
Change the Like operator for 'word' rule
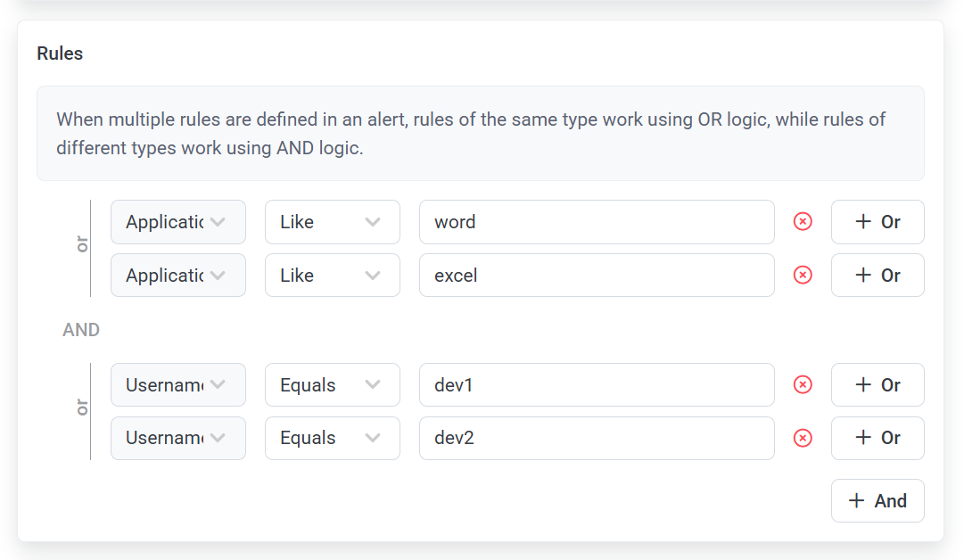[332, 222]
